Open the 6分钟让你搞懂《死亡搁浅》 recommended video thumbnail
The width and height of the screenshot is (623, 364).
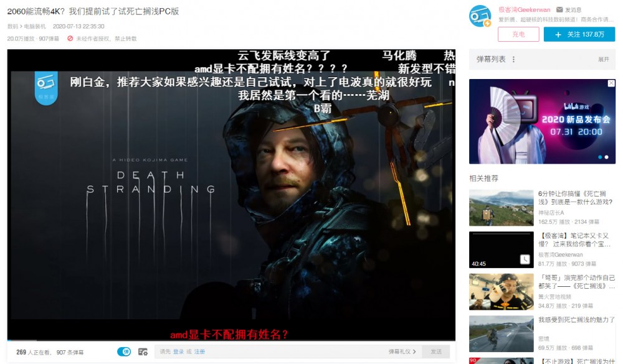(x=501, y=208)
